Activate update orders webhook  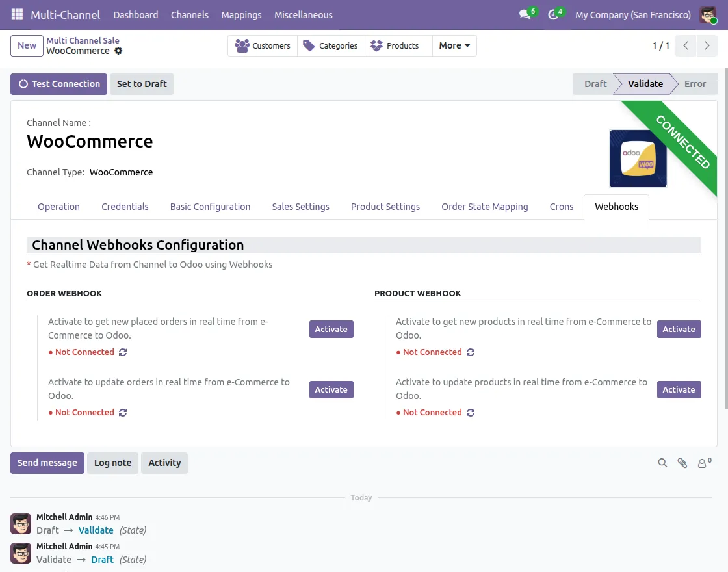pos(331,389)
